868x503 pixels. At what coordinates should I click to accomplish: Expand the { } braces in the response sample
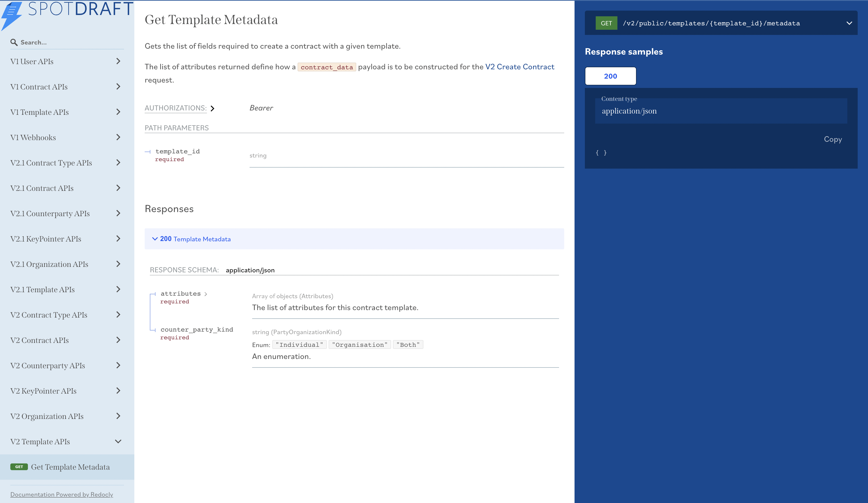pos(601,152)
